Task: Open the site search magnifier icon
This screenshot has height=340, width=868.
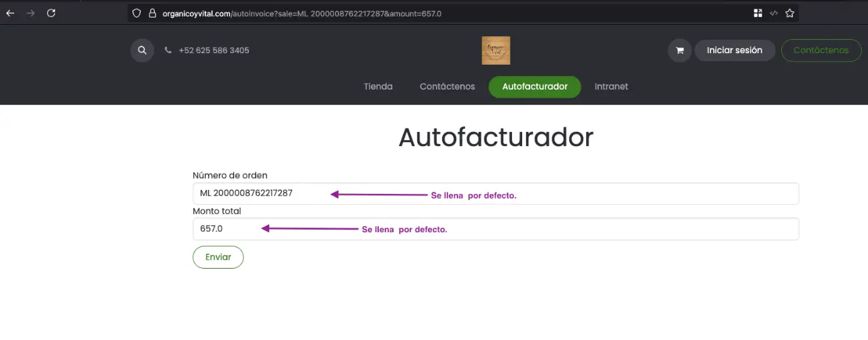Action: pos(142,50)
